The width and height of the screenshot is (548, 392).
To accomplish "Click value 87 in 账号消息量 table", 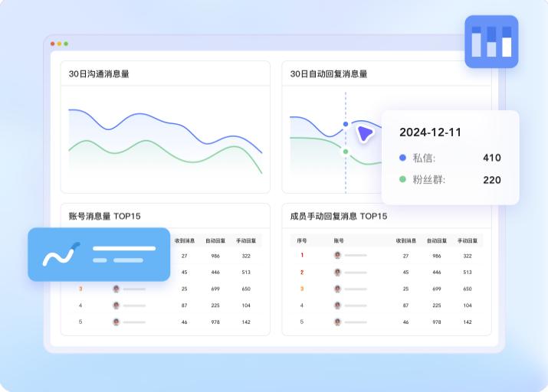I will pyautogui.click(x=185, y=305).
